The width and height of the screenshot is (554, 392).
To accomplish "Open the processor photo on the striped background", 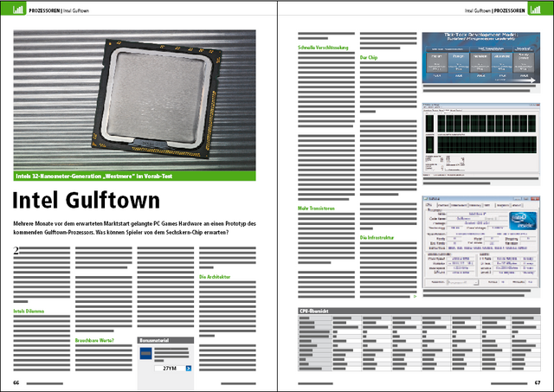I will [x=135, y=100].
